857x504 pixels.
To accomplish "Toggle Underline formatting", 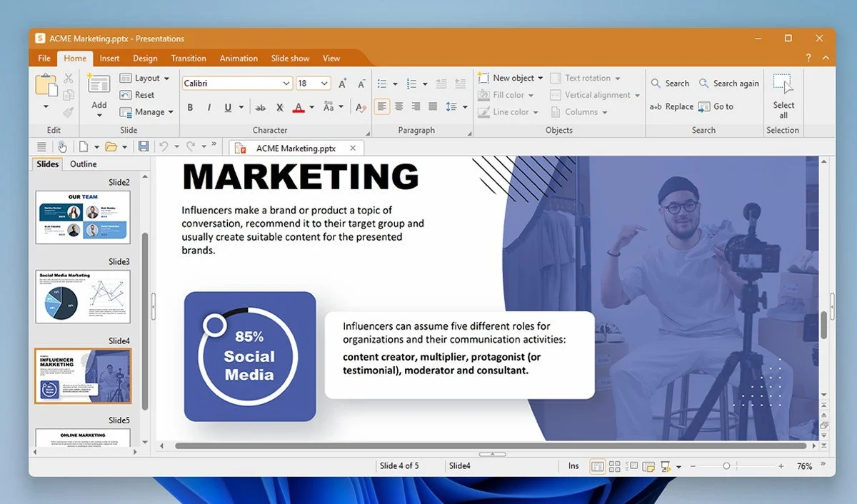I will coord(228,108).
